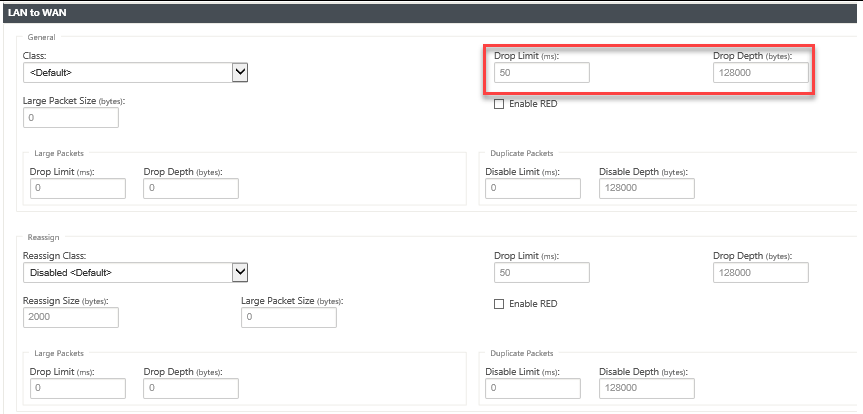
Task: Click Reassign Duplicate Packets Disable Depth field
Action: click(647, 388)
